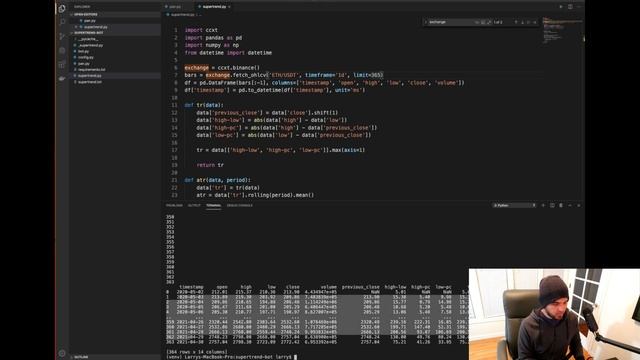Click line number 6 in the gutter
This screenshot has width=640, height=360.
[176, 68]
